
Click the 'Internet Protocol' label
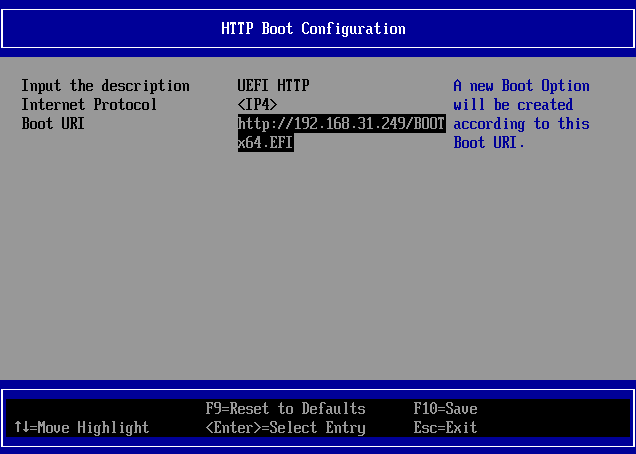coord(89,105)
